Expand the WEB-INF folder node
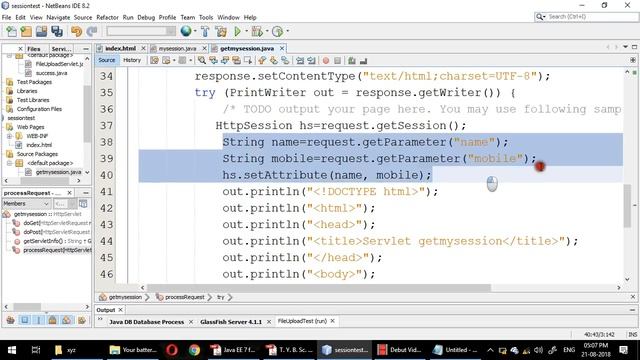640x360 pixels. click(9, 136)
